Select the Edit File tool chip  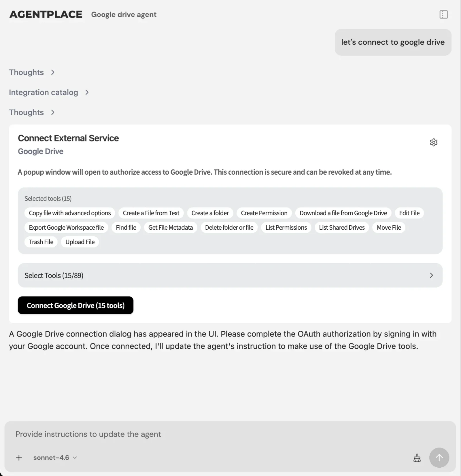tap(409, 213)
